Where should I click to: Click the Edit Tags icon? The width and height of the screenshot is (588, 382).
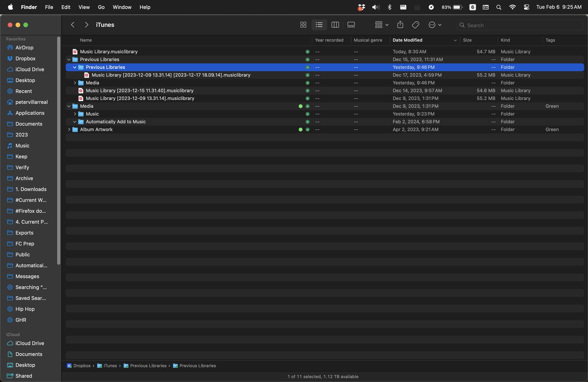click(x=416, y=25)
